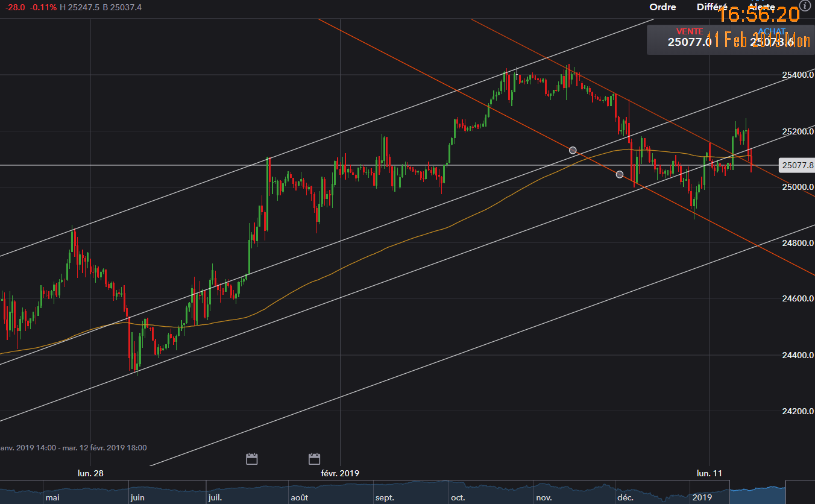Click the -0.11% change value

pyautogui.click(x=45, y=7)
